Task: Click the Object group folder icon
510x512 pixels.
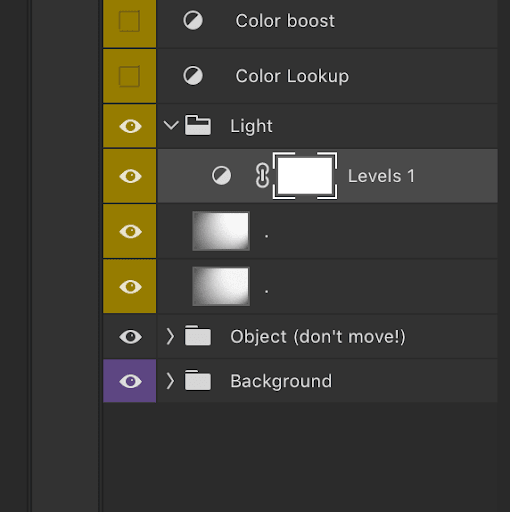Action: coord(198,335)
